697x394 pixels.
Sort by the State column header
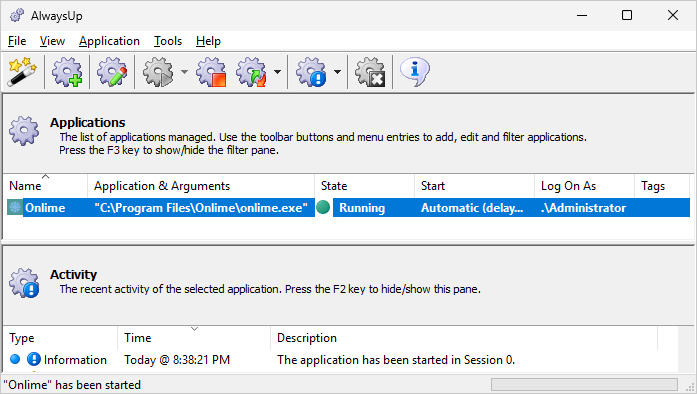pos(365,186)
